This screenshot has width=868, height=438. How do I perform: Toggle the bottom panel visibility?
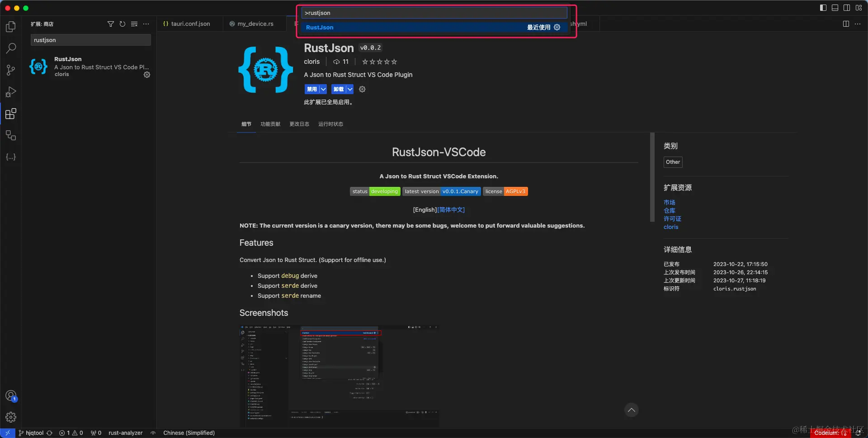pos(835,8)
